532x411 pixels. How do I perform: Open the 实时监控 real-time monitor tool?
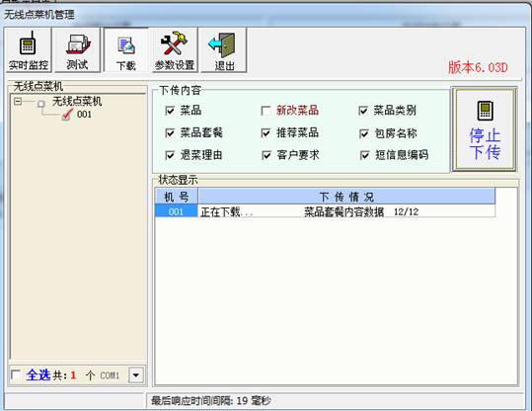(29, 50)
